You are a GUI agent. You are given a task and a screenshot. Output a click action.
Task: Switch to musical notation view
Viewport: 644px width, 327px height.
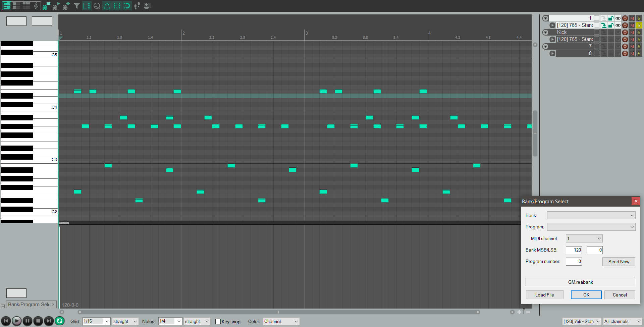pos(36,6)
